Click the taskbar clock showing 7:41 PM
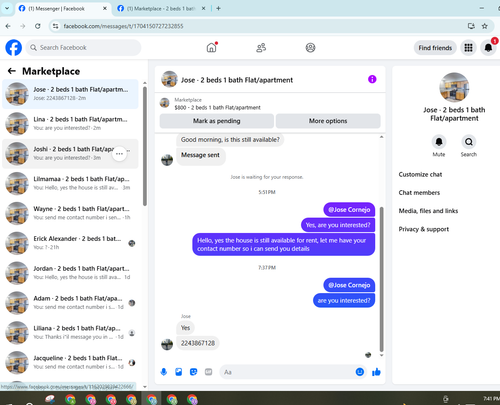 (x=491, y=398)
